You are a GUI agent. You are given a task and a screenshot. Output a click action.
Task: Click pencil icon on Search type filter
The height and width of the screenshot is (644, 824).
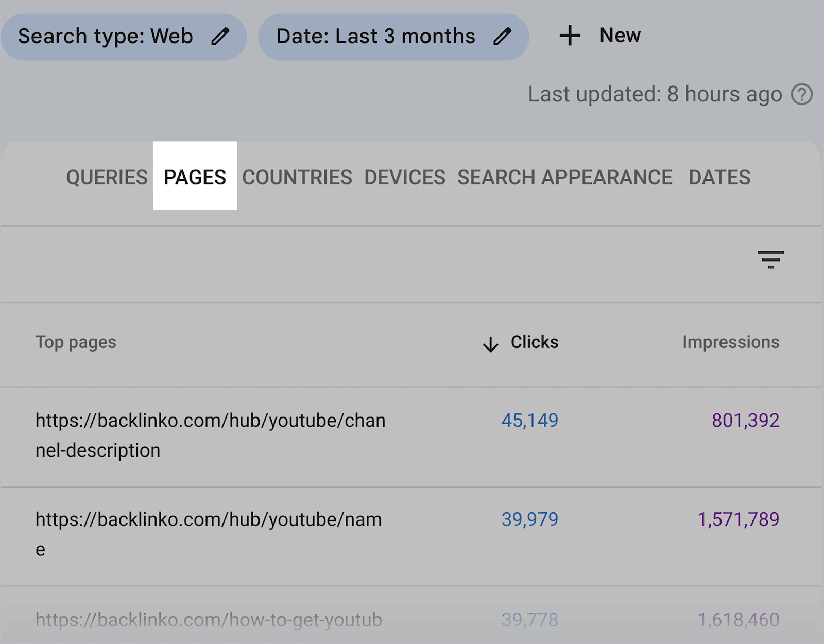(220, 37)
